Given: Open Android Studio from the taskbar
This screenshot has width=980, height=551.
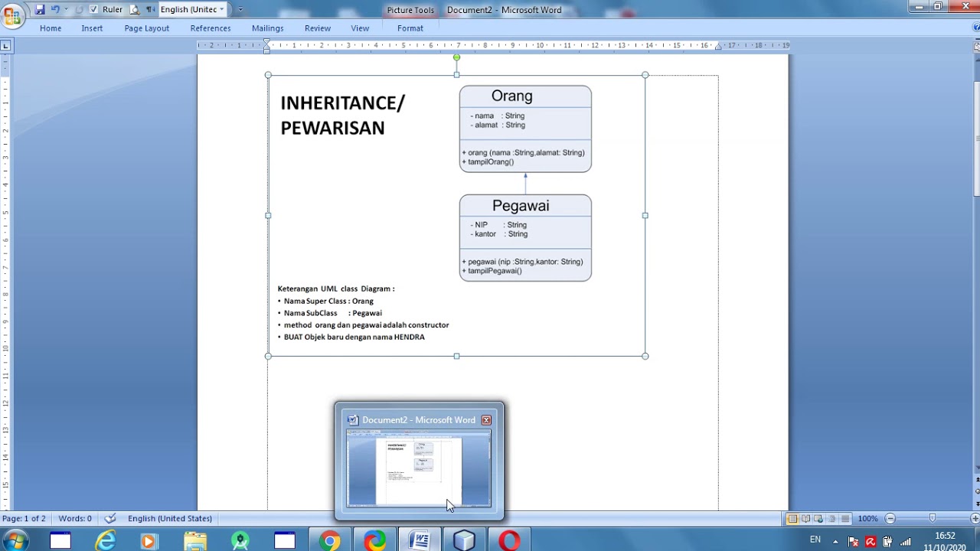Looking at the screenshot, I should (x=240, y=541).
